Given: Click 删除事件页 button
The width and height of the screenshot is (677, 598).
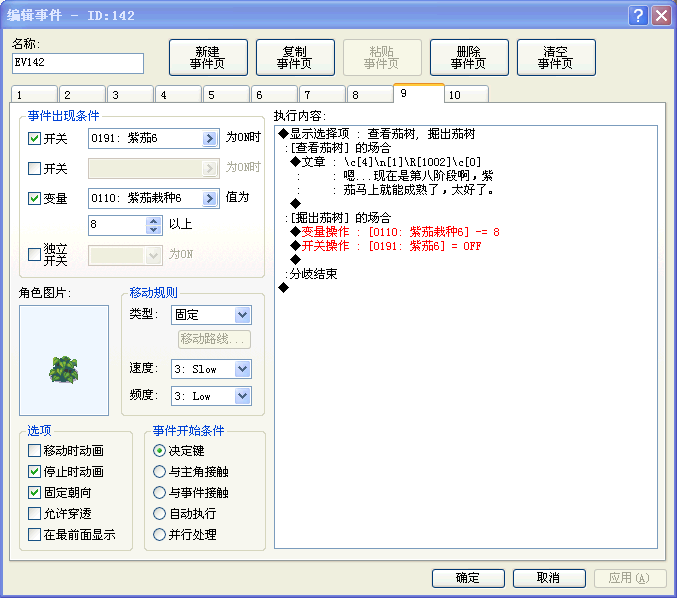Looking at the screenshot, I should point(469,57).
